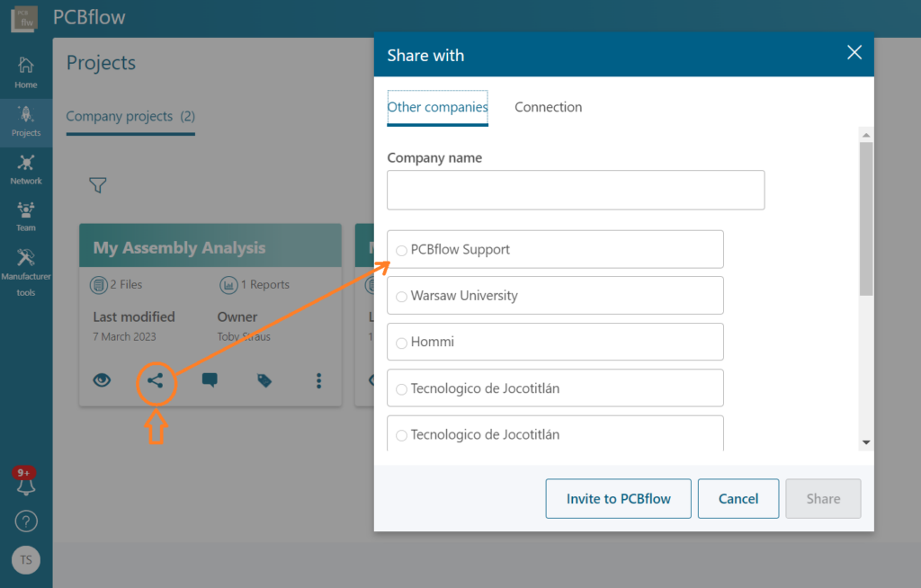
Task: Close the Share with dialog
Action: pos(854,53)
